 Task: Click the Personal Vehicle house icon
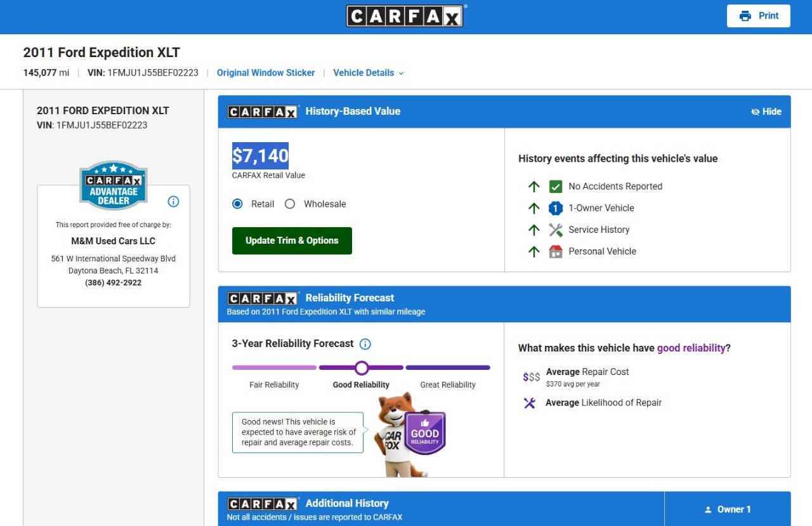coord(556,251)
